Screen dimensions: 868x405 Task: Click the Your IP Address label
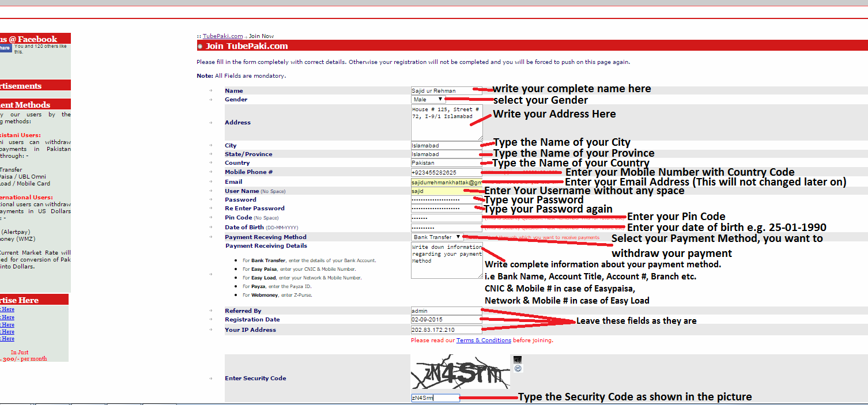coord(251,330)
